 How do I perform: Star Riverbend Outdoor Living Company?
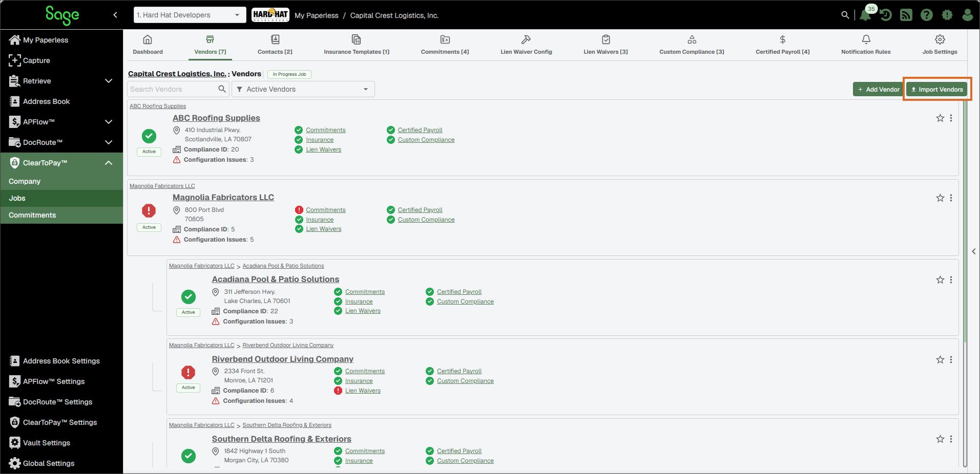pyautogui.click(x=940, y=360)
